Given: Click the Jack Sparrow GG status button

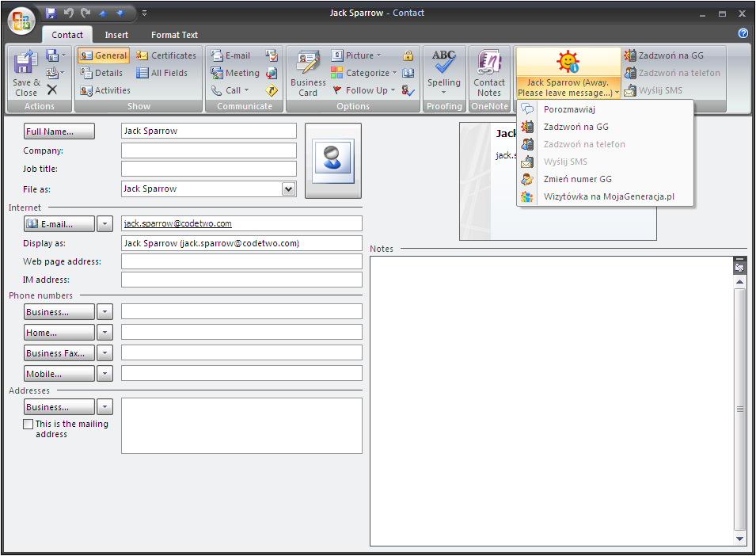Looking at the screenshot, I should tap(568, 72).
